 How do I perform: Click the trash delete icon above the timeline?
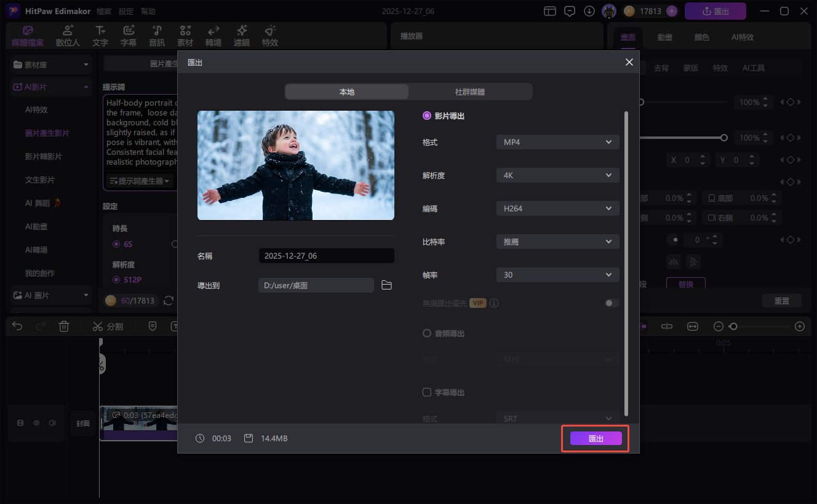point(64,326)
